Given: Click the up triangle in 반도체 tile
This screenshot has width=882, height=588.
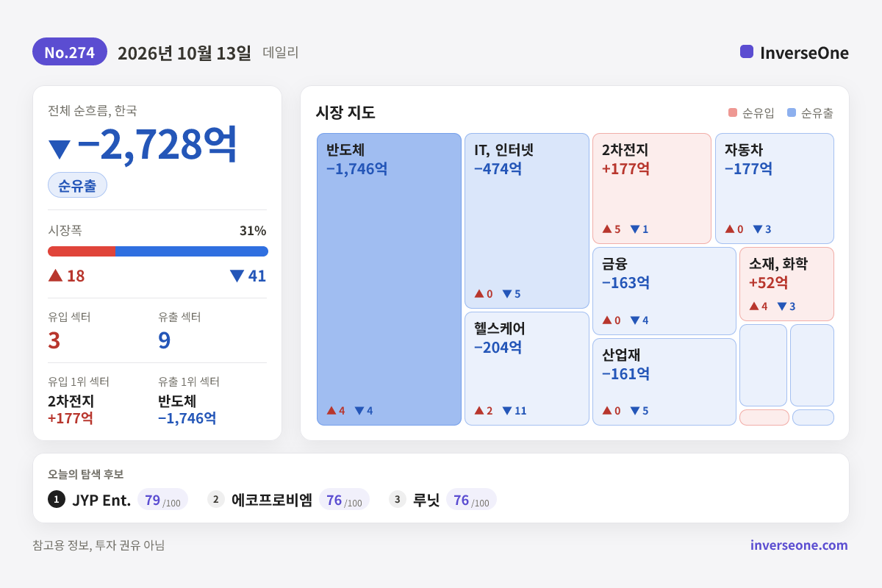Looking at the screenshot, I should [x=331, y=410].
